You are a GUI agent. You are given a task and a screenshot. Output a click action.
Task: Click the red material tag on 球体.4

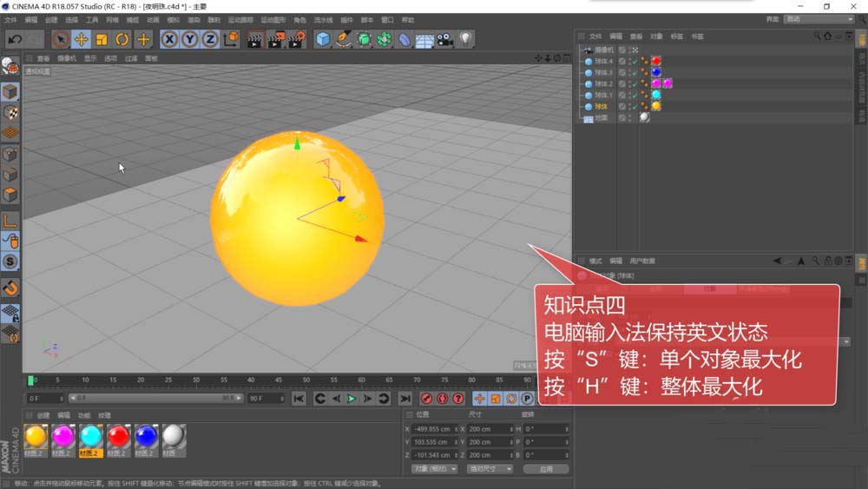coord(656,61)
